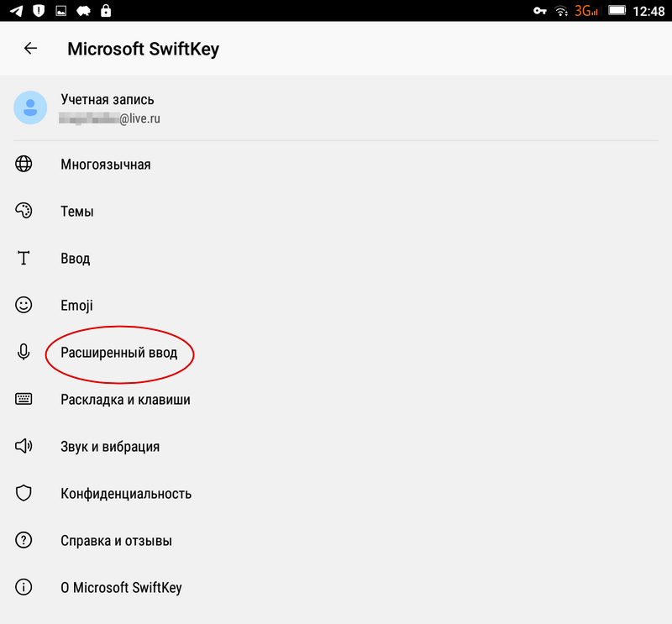Tap the info icon for О Microsoft SwiftKey
Screen dimensions: 672x624
[x=24, y=587]
